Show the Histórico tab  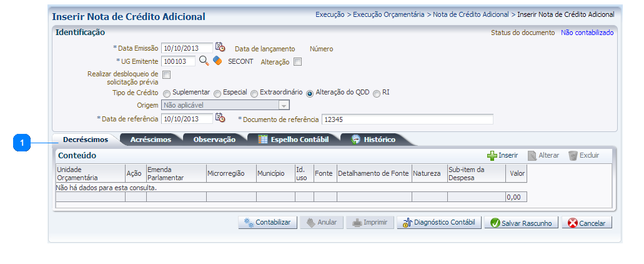pos(374,140)
